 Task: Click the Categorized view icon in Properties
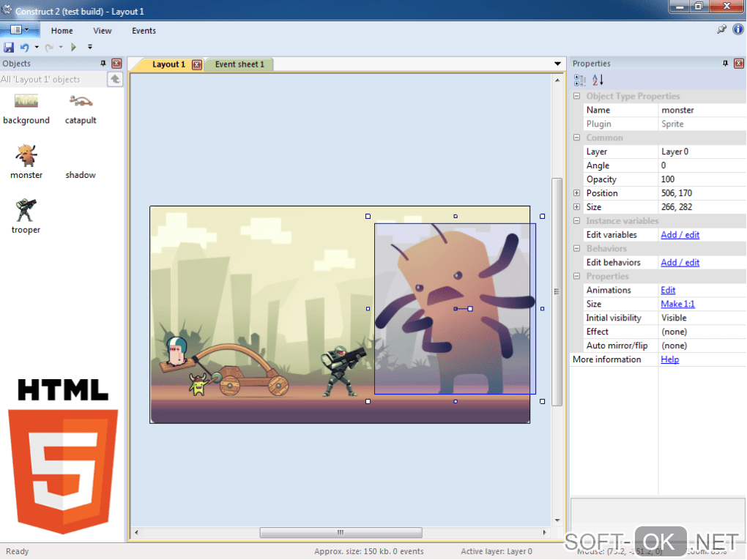coord(580,80)
